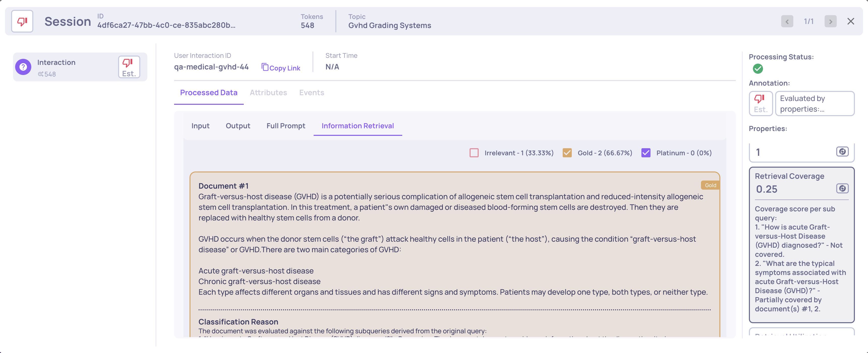Click the icon beside property value 1

pyautogui.click(x=842, y=152)
